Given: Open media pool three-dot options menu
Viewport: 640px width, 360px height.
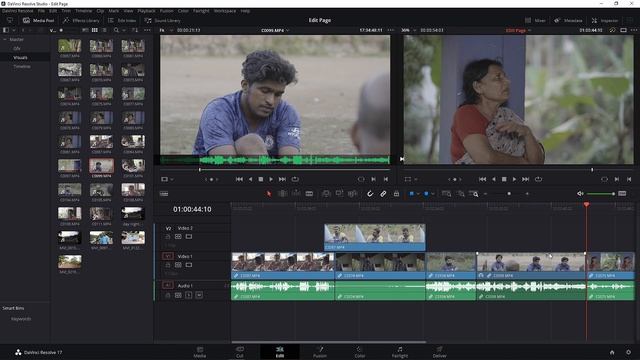Looking at the screenshot, I should pyautogui.click(x=147, y=30).
